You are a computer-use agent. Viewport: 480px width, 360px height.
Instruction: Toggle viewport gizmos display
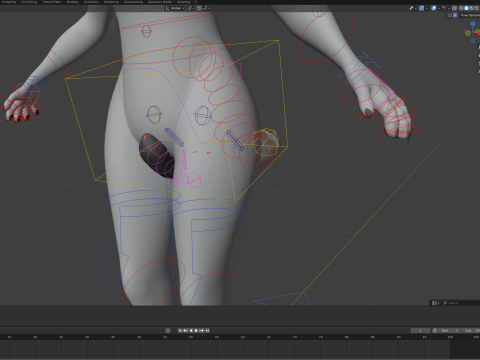click(421, 8)
